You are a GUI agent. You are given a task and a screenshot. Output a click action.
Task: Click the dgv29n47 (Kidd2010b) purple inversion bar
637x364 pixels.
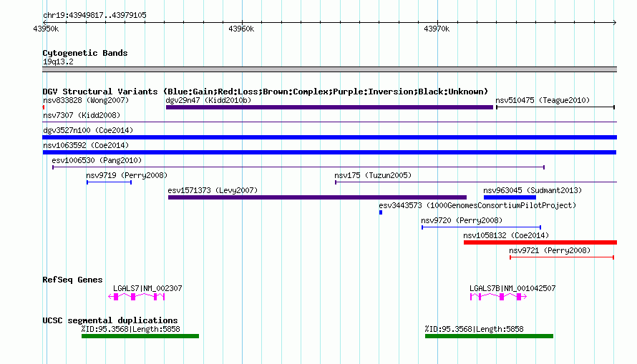point(329,107)
